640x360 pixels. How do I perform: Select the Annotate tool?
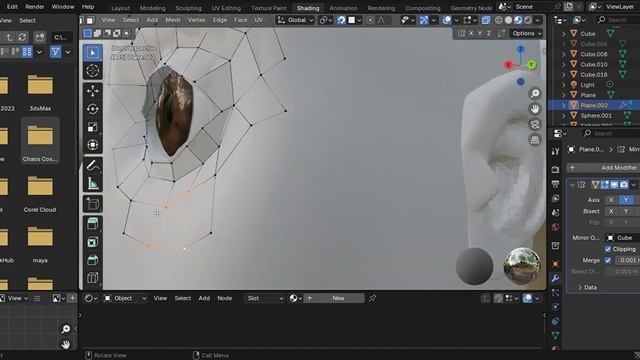93,165
